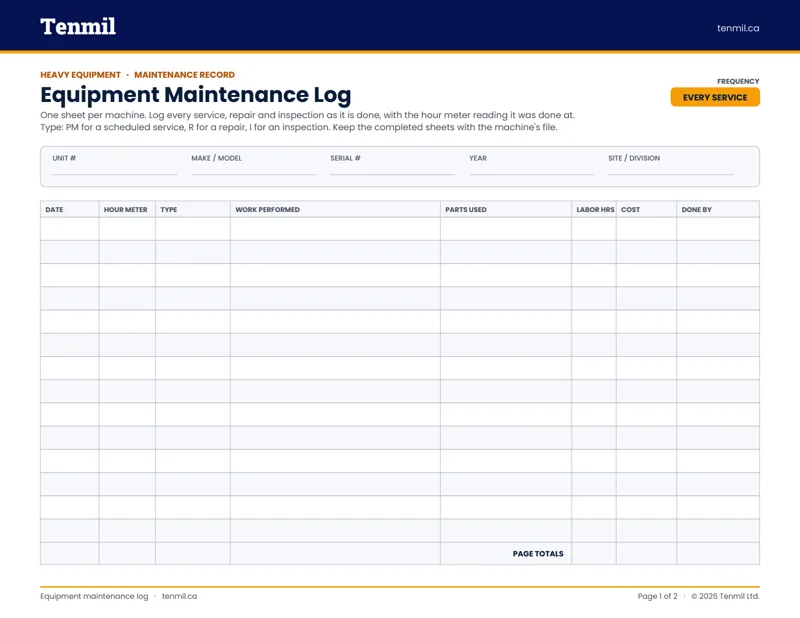This screenshot has height=618, width=800.
Task: Click the TYPE column header
Action: 193,209
